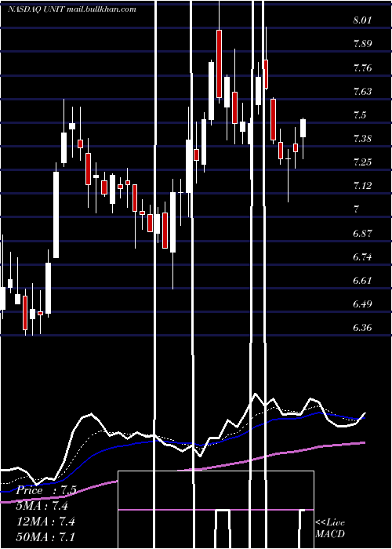Click the last white candlestick at 7.5

(303, 128)
